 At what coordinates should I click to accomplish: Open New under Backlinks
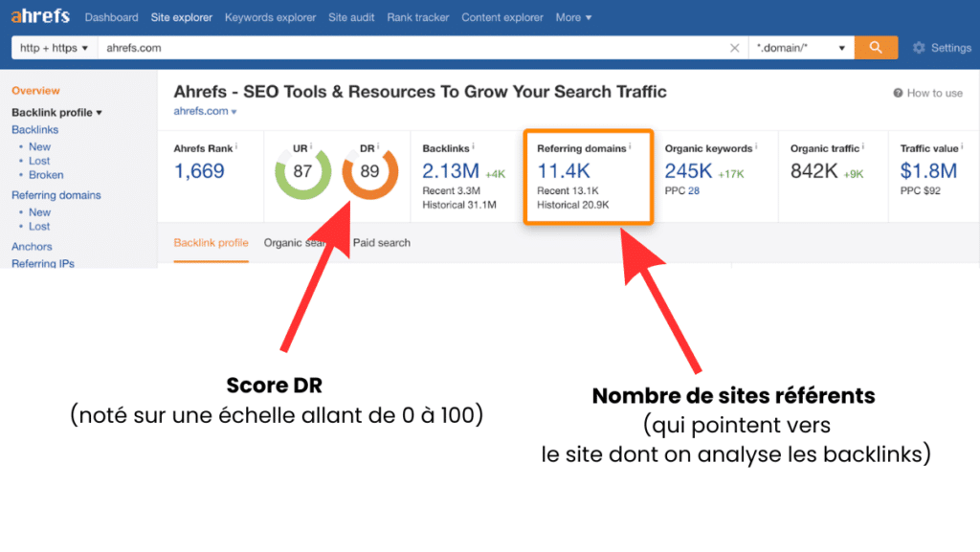point(39,146)
